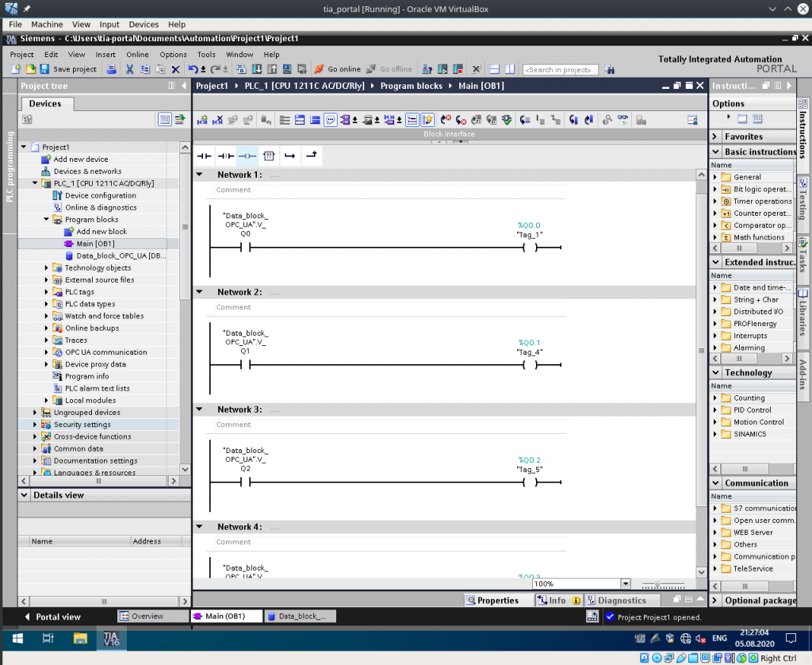The height and width of the screenshot is (665, 812).
Task: Click the print icon in main toolbar
Action: coord(111,69)
